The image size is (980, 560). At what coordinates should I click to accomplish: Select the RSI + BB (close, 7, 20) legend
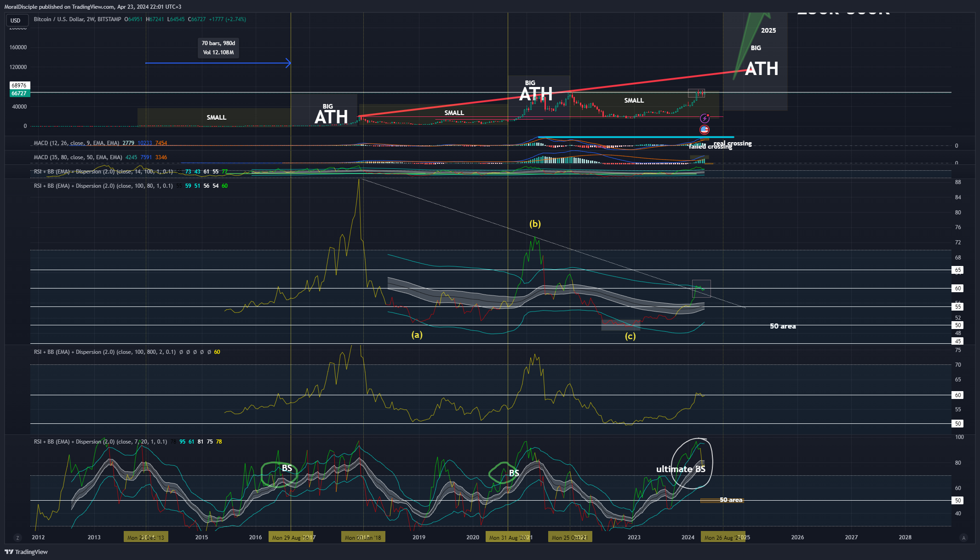[x=101, y=442]
